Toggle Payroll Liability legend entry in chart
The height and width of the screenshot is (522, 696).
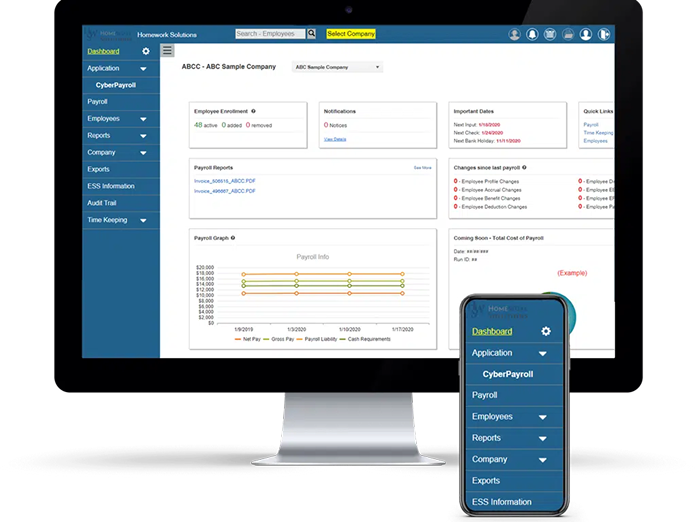316,339
